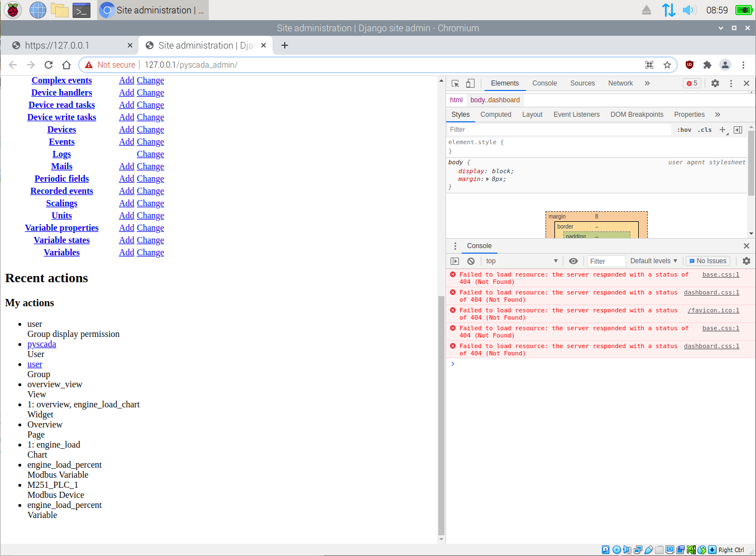Screen dimensions: 756x556
Task: Clear the console with the prohibition icon
Action: coord(470,261)
